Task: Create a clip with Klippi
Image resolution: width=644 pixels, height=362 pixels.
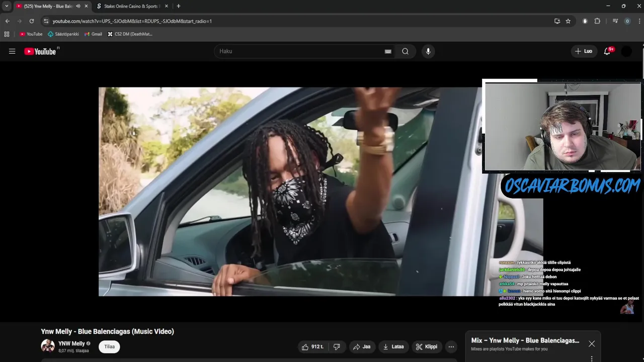Action: tap(426, 346)
